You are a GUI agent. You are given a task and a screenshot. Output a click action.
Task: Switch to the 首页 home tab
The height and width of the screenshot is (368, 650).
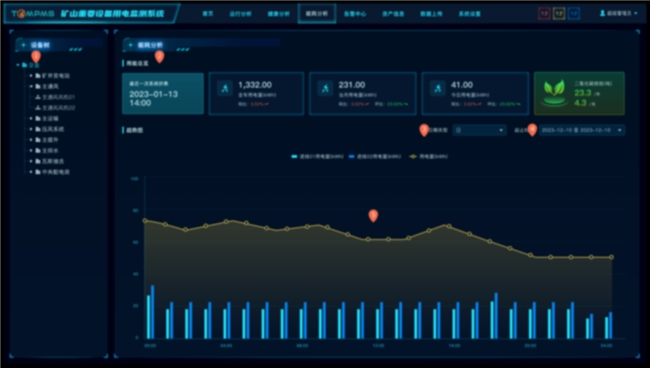click(x=208, y=14)
